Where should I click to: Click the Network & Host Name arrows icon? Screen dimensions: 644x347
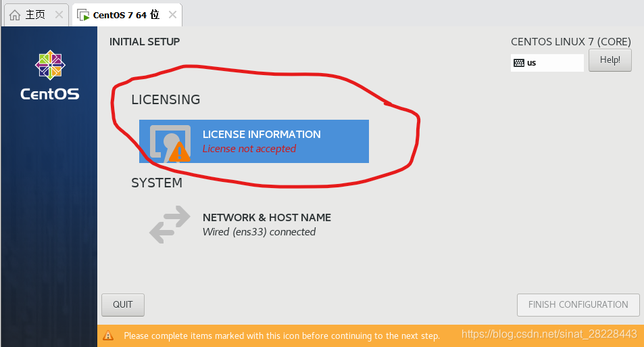point(170,225)
